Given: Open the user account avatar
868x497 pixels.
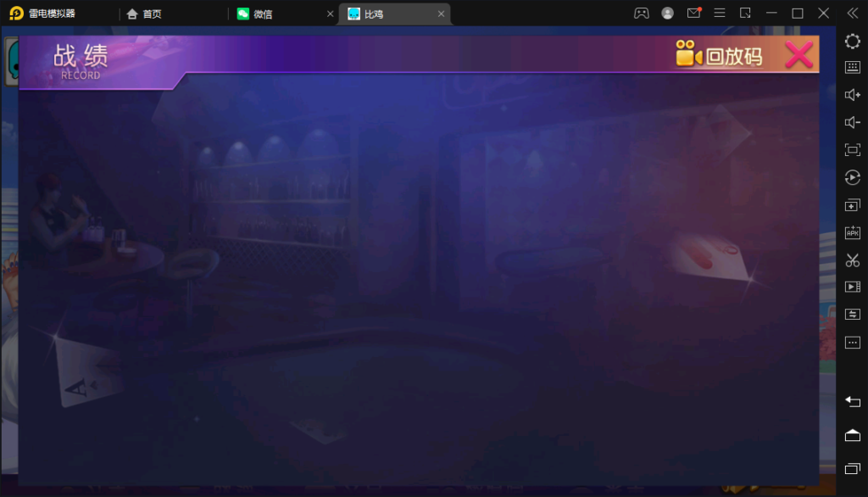Looking at the screenshot, I should pos(668,14).
